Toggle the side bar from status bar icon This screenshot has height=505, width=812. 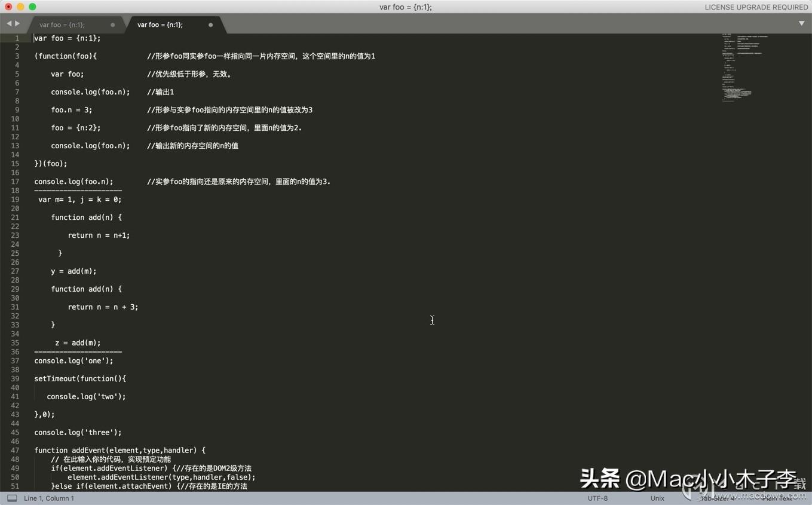12,498
